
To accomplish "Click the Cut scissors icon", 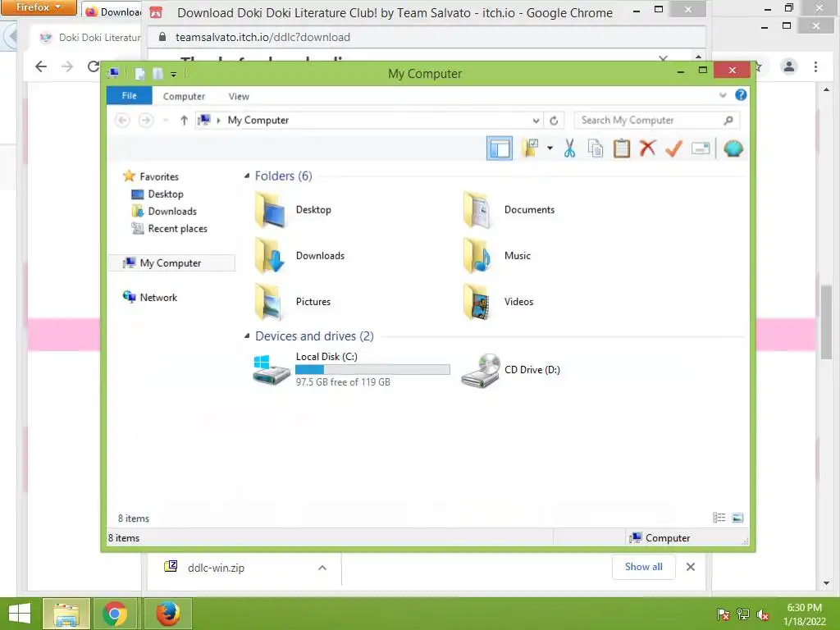I will tap(569, 148).
